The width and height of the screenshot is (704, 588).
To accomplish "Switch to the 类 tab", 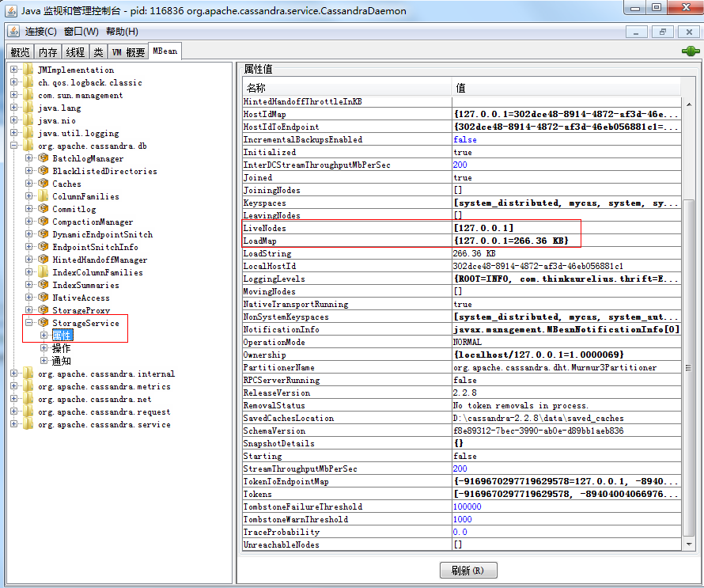I will 98,52.
